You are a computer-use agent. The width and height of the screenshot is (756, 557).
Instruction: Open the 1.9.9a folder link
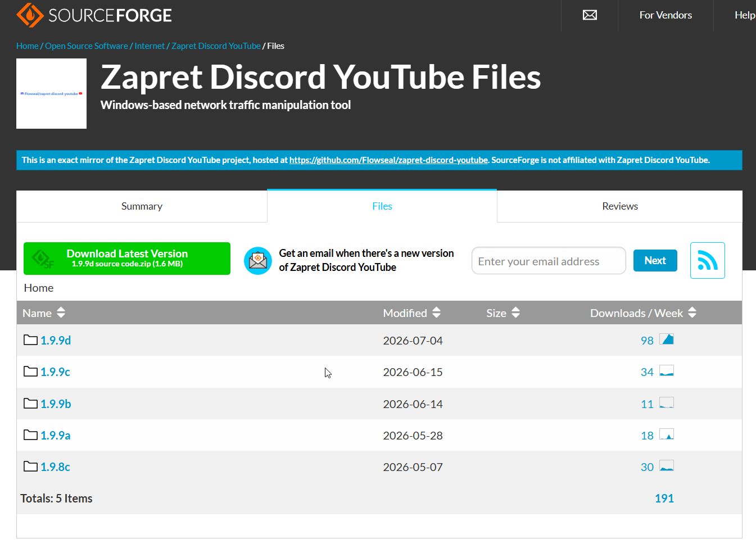[x=56, y=435]
